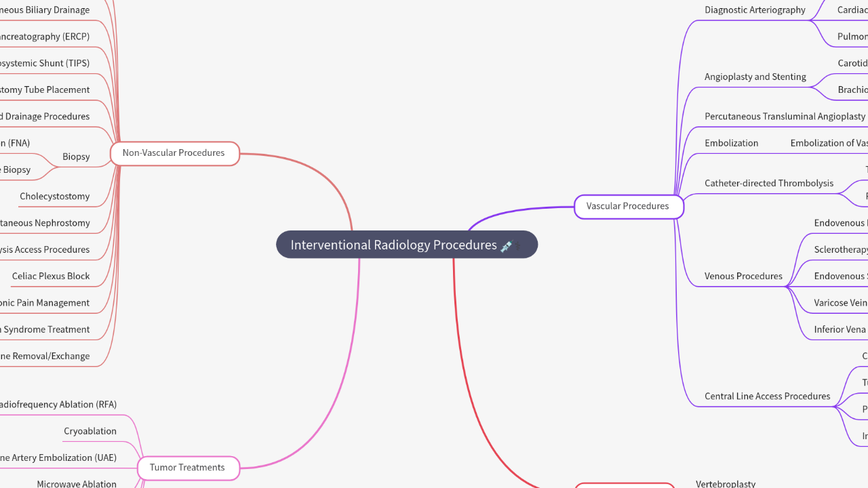Viewport: 868px width, 488px height.
Task: Select the Biopsy node
Action: pyautogui.click(x=76, y=157)
